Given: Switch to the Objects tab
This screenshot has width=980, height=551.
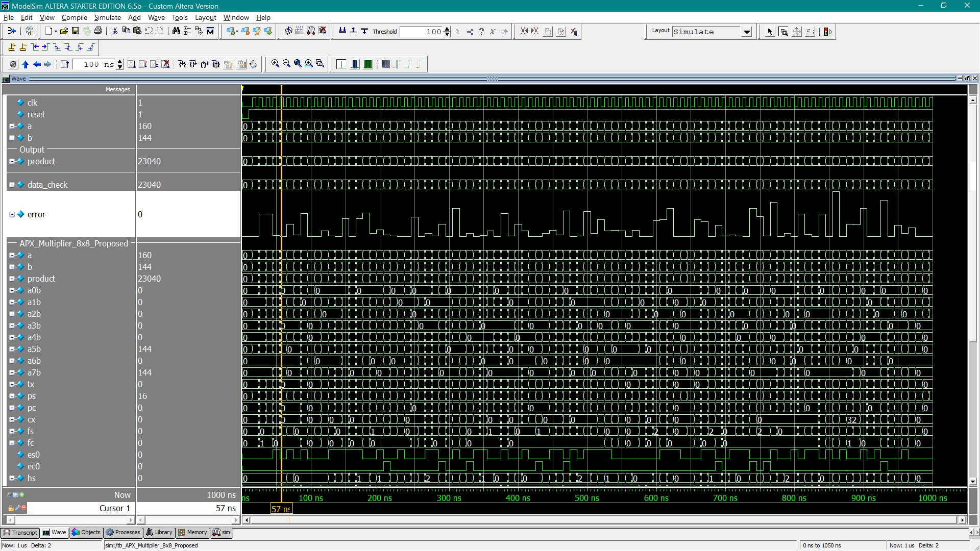Looking at the screenshot, I should pyautogui.click(x=86, y=532).
